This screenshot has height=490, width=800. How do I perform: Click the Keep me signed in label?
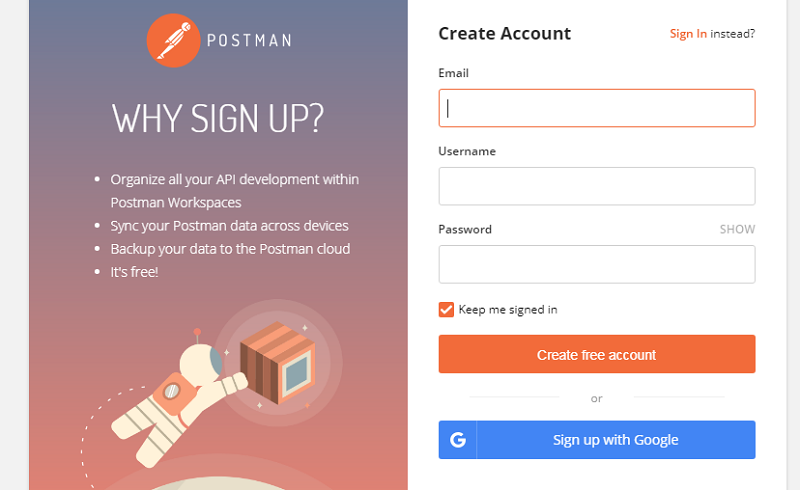click(x=508, y=309)
